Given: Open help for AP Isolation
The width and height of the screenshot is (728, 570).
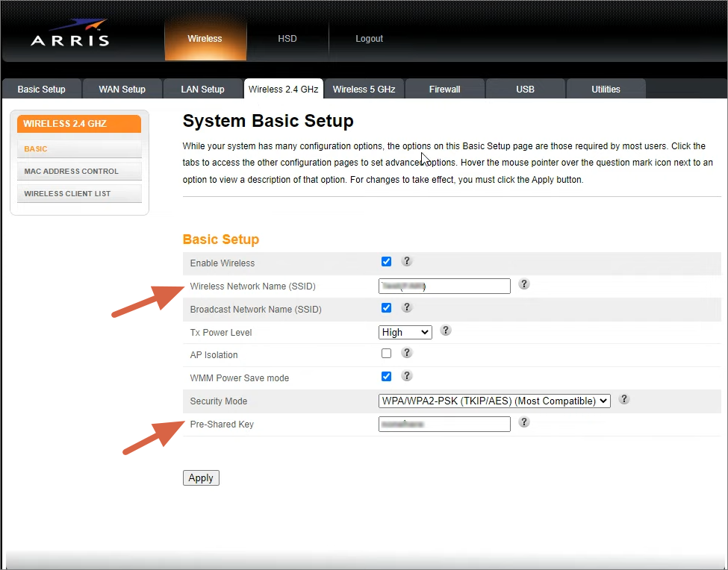Looking at the screenshot, I should point(407,353).
